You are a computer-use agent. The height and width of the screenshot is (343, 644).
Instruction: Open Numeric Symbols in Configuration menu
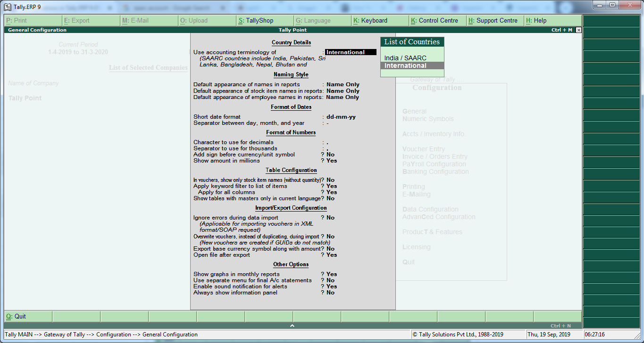(428, 119)
